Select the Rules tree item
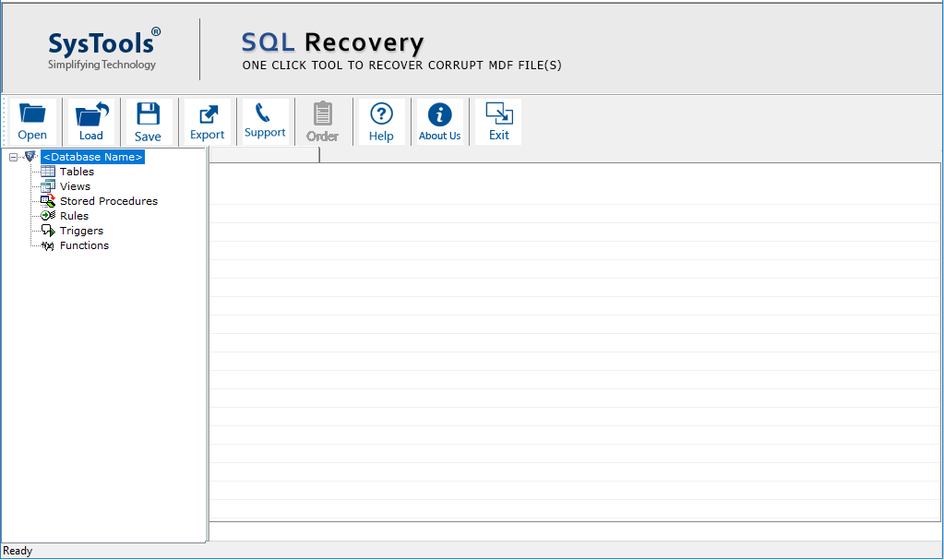 pyautogui.click(x=74, y=216)
